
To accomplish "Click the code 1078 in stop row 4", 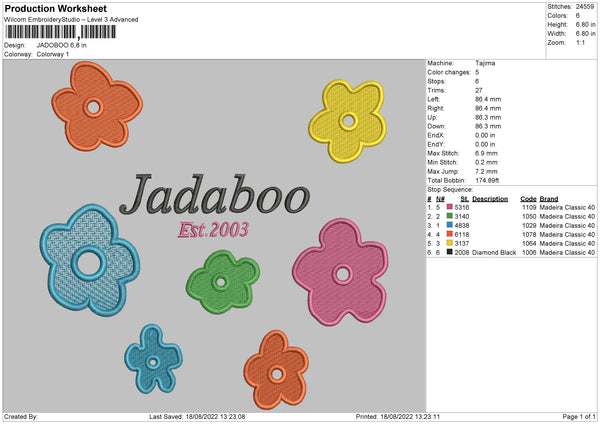I will (529, 235).
